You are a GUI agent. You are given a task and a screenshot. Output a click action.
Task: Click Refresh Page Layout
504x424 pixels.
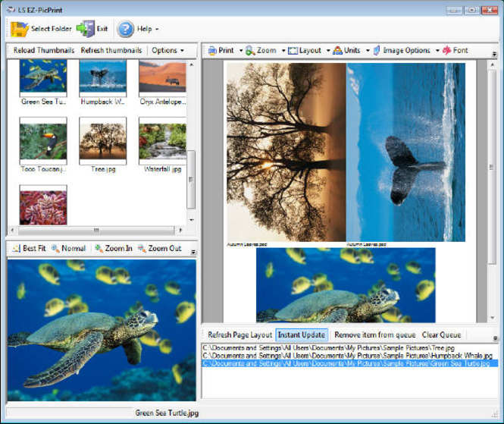239,335
